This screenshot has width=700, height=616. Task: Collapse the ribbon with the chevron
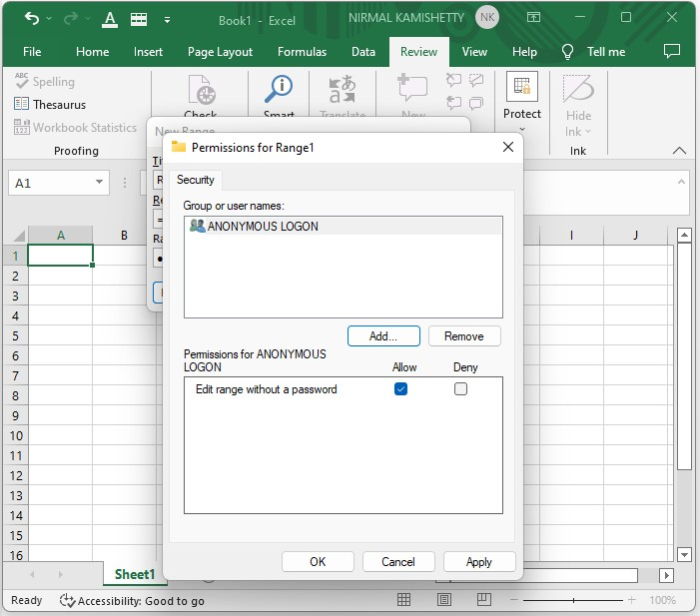tap(679, 150)
